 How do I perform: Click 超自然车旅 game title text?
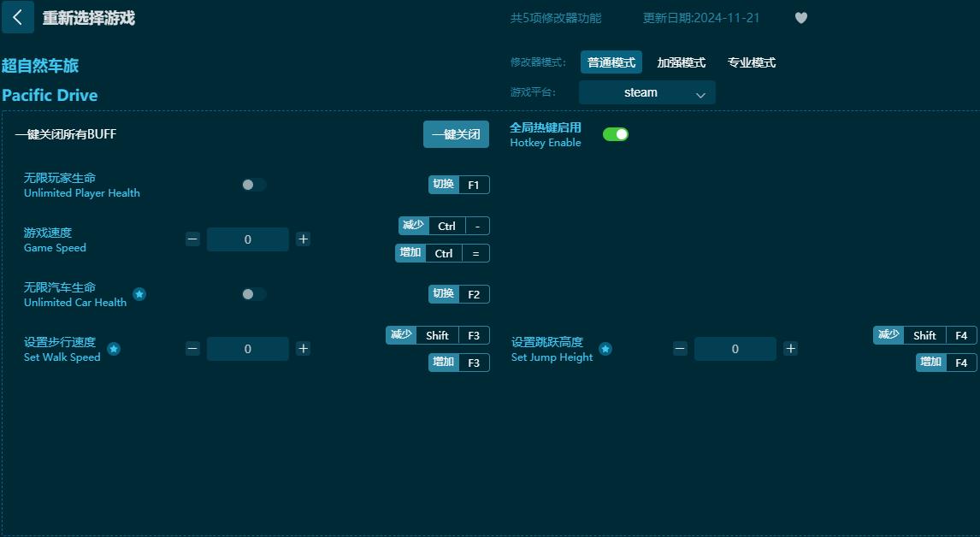(x=41, y=66)
